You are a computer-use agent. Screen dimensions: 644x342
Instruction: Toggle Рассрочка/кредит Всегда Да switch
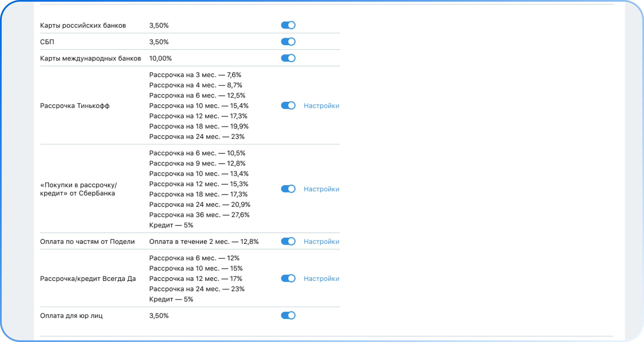(288, 278)
